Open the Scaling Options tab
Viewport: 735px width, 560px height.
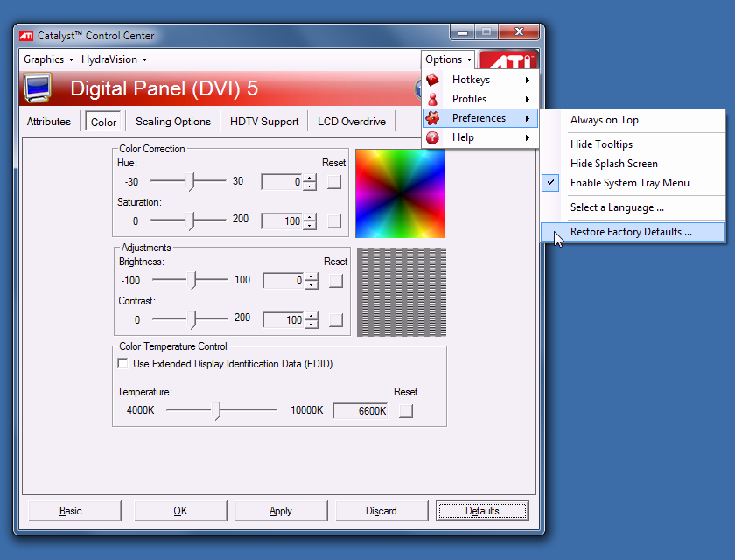[x=173, y=122]
